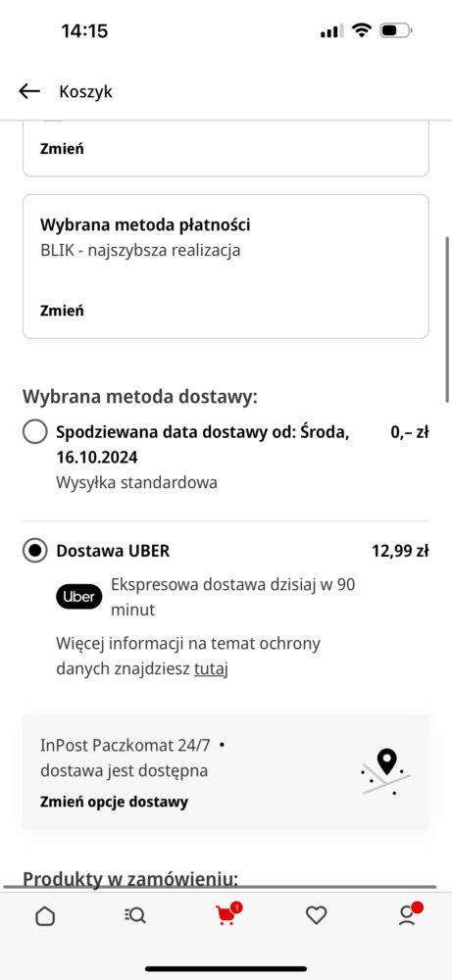Image resolution: width=452 pixels, height=980 pixels.
Task: Tap the InPost Paczkomat 24/7 info card
Action: [226, 772]
